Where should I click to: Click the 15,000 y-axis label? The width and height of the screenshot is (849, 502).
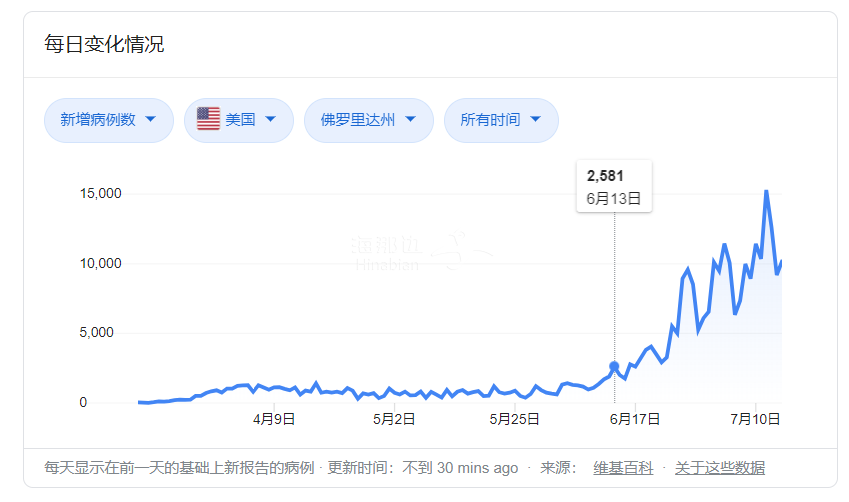[100, 193]
